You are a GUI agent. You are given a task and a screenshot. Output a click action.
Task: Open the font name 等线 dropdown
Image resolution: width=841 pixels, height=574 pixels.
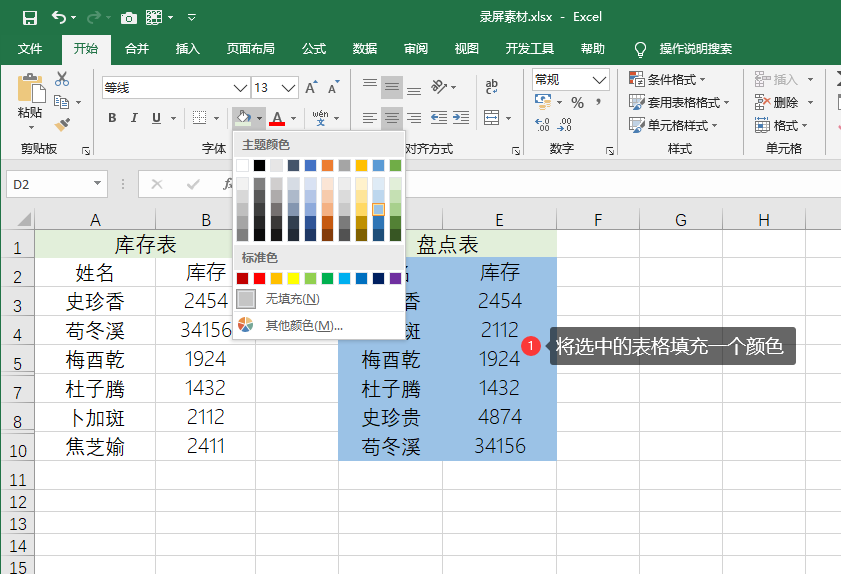pyautogui.click(x=241, y=87)
